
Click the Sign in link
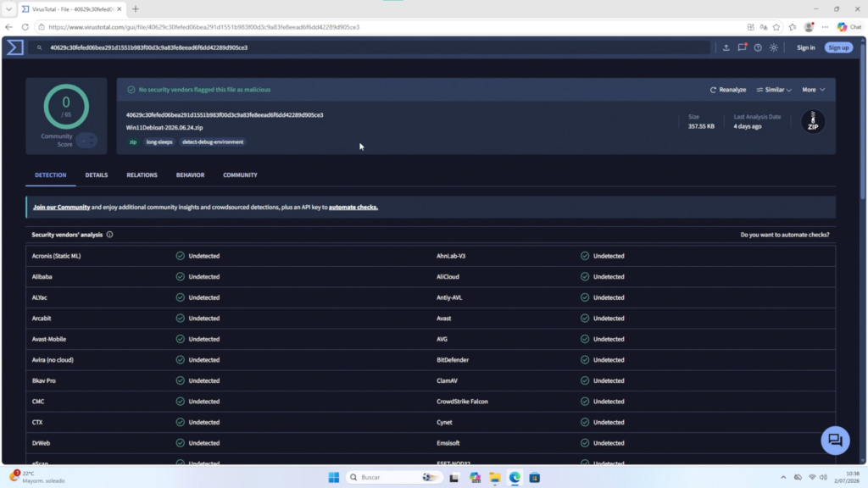(x=805, y=47)
